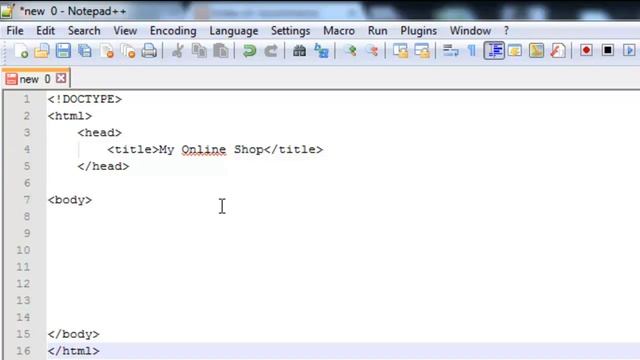This screenshot has height=360, width=640.
Task: Click the User defined language icon
Action: pos(515,51)
